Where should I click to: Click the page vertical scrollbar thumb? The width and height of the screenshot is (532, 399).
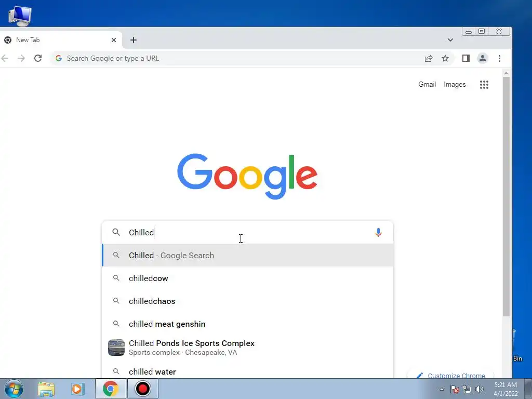(x=506, y=197)
